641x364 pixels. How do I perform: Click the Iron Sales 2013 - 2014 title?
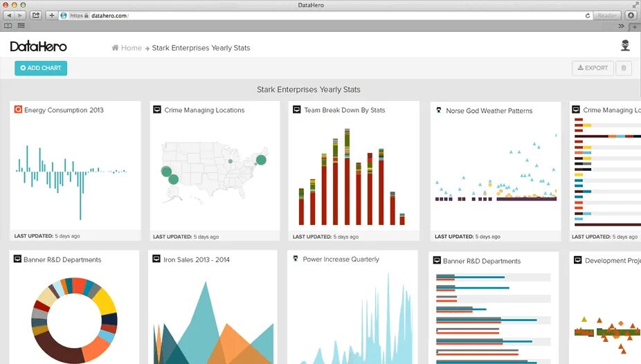click(x=197, y=260)
